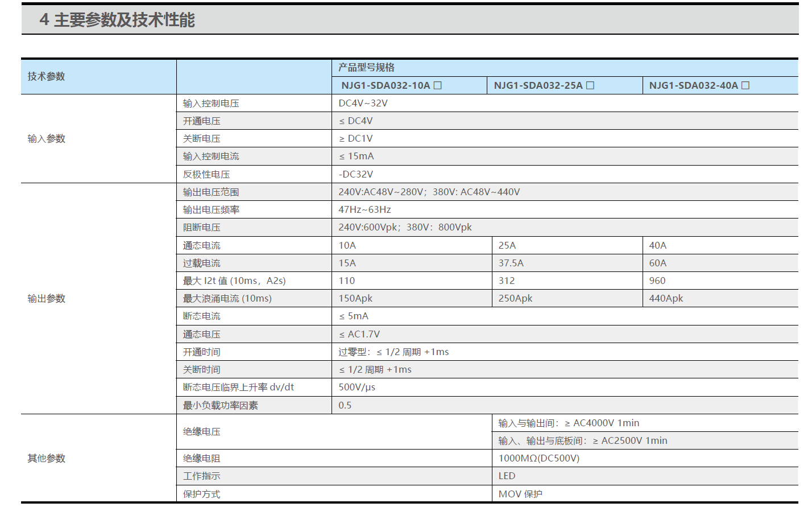This screenshot has height=511, width=812.
Task: Select the heading '4 主要参数及技术性能'
Action: click(x=117, y=20)
